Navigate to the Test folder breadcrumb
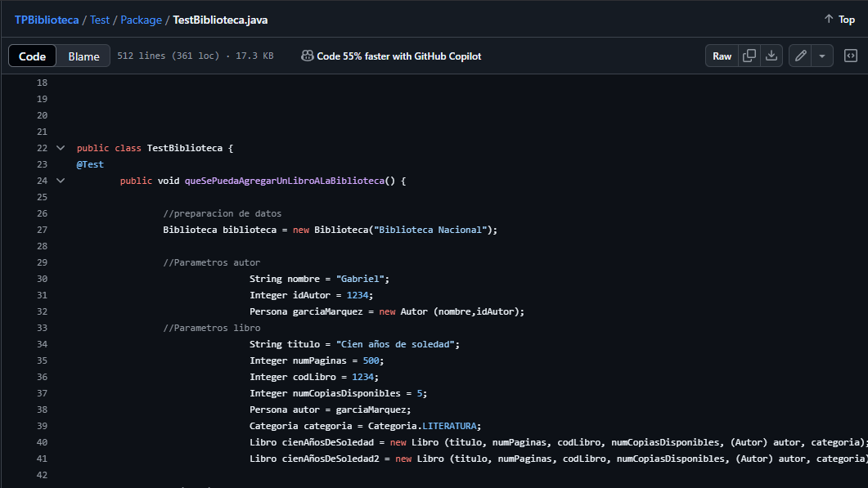 100,19
